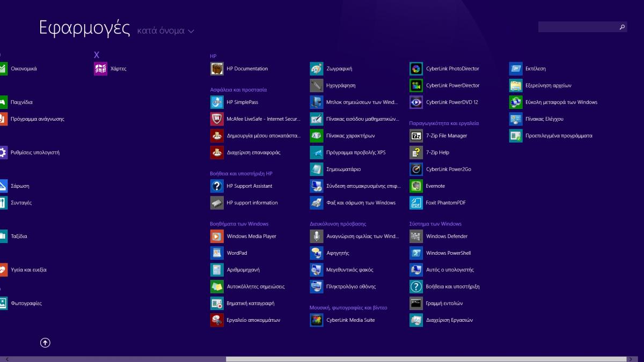Image resolution: width=644 pixels, height=362 pixels.
Task: Open Εκτέλεση run dialog icon
Action: point(516,69)
